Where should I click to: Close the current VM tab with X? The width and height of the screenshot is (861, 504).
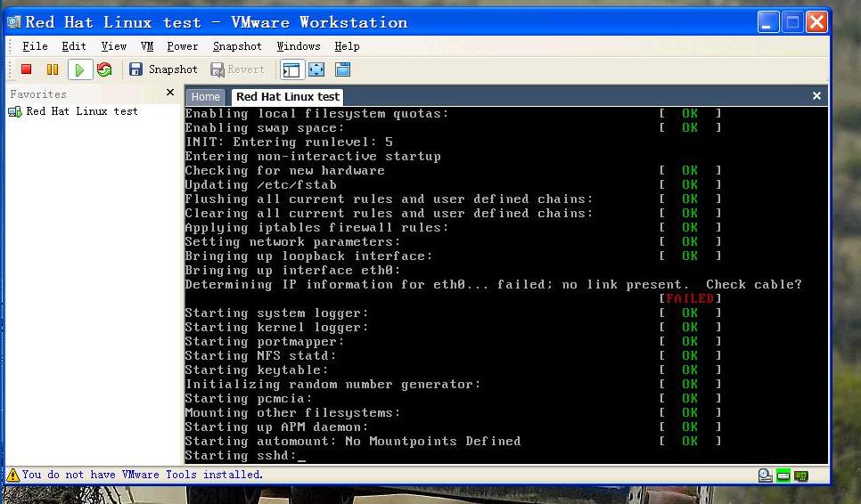click(x=816, y=96)
